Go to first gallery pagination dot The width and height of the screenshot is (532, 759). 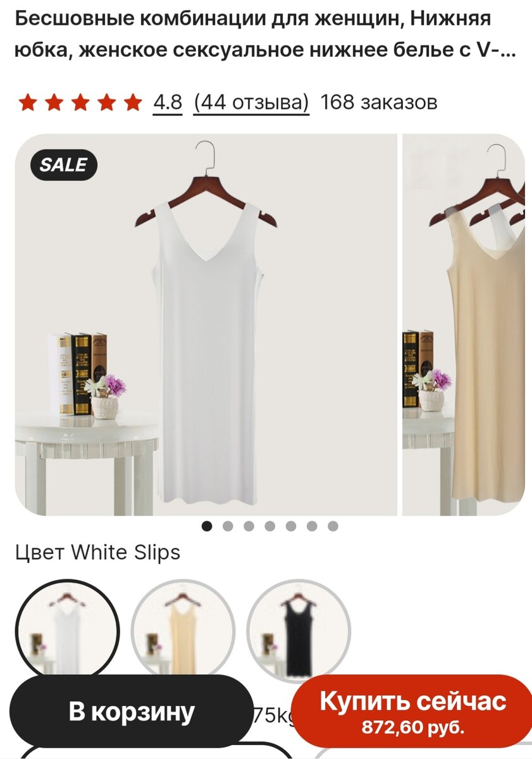[x=207, y=526]
